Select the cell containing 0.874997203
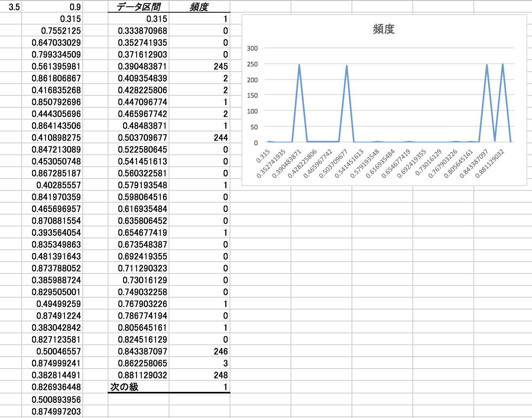532x418 pixels. click(52, 411)
